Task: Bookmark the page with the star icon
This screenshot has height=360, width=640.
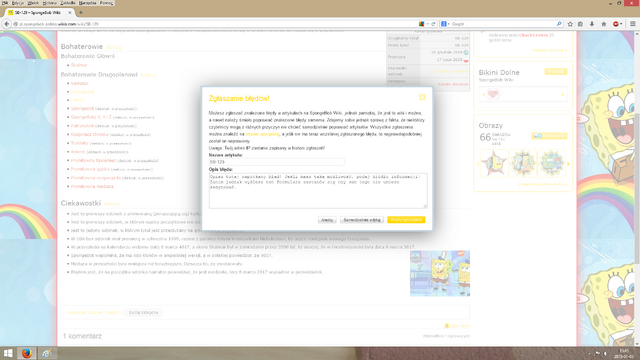Action: pos(570,24)
